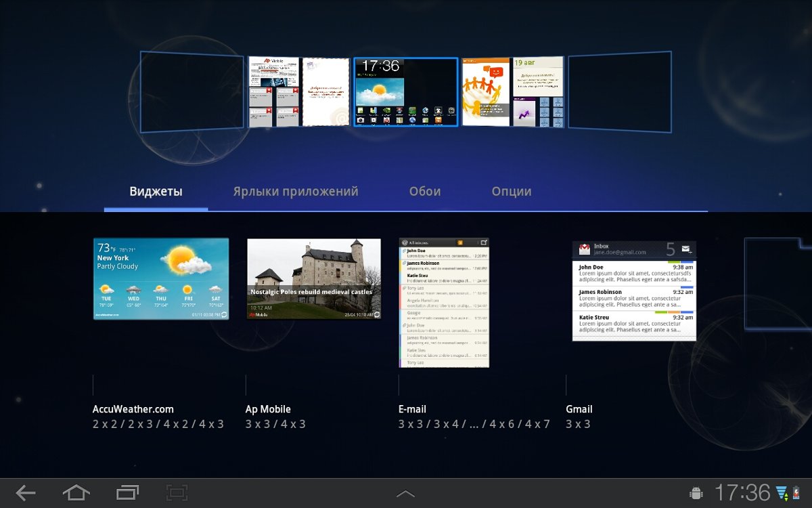Open the Опции tab
This screenshot has width=812, height=508.
[512, 192]
